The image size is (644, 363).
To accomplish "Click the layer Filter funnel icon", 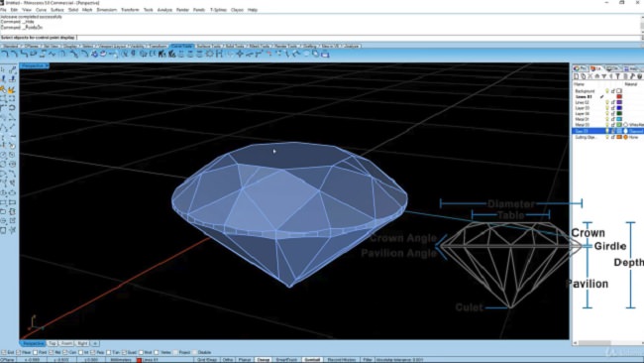I will tap(617, 76).
